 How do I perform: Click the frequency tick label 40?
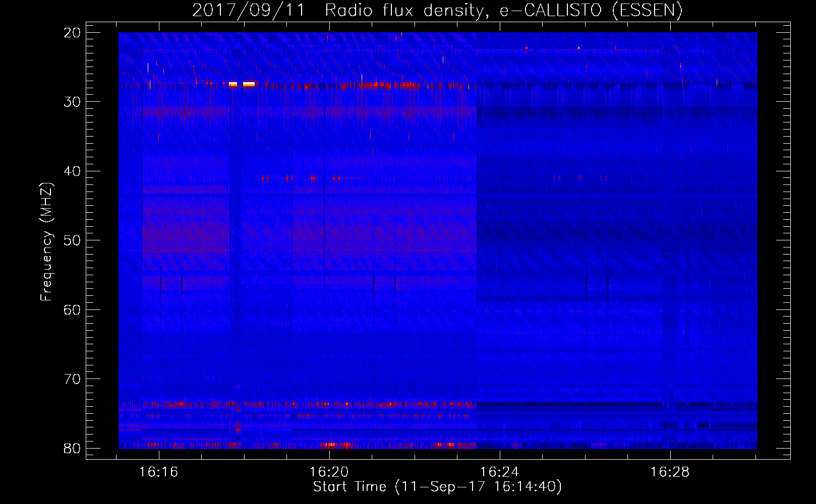point(72,171)
